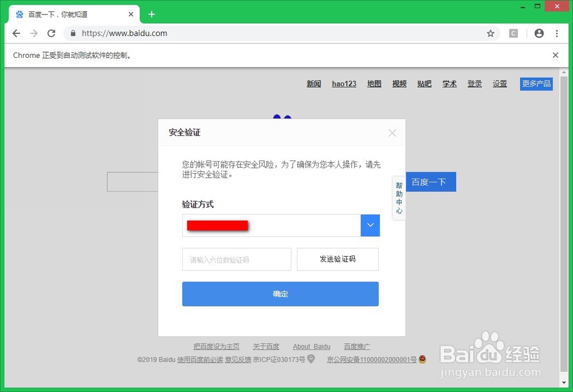Open 百度推广 footer link

click(357, 346)
